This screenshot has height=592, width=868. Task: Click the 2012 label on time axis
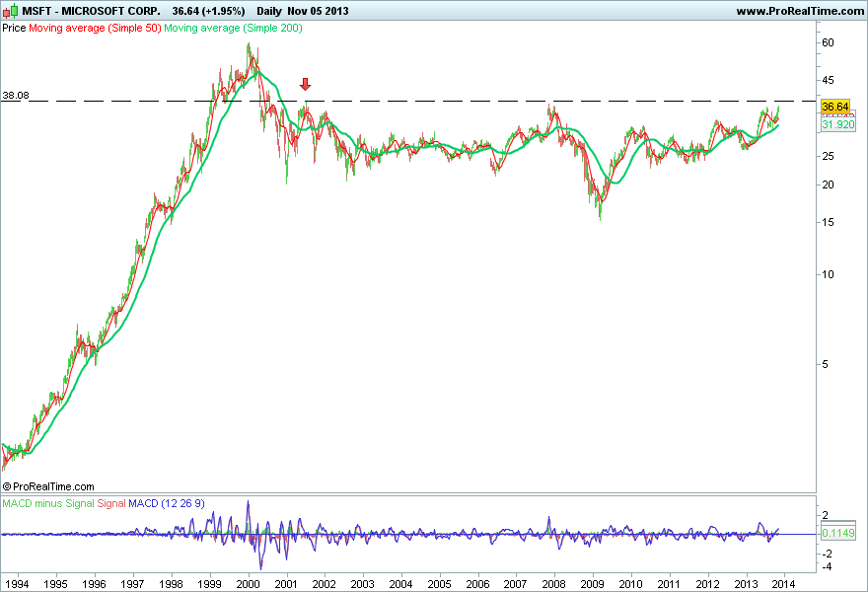[707, 584]
